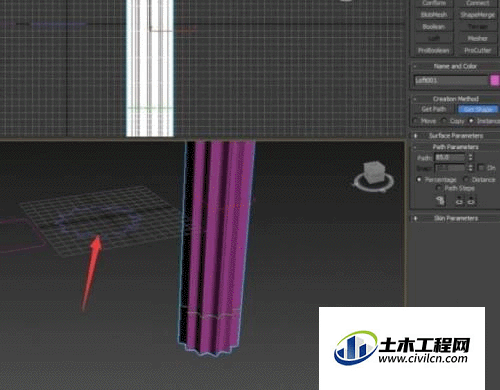Screen dimensions: 500x390
Task: Click the Boolean button
Action: [x=433, y=27]
